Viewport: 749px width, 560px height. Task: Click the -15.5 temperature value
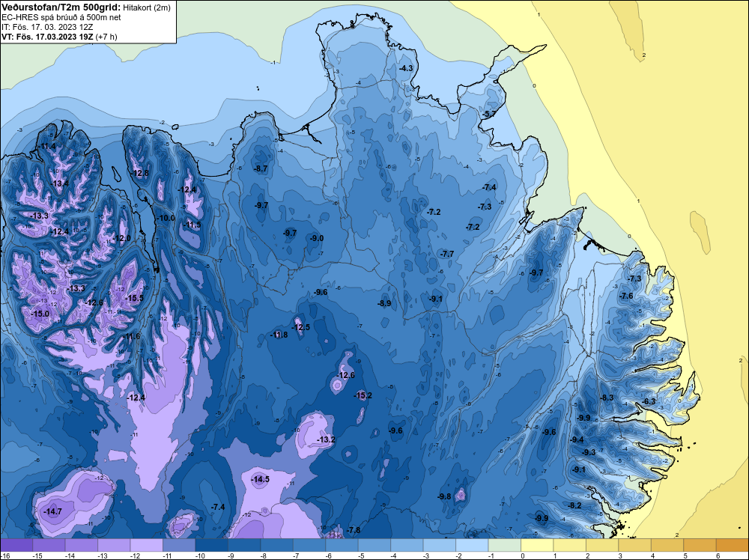pos(135,299)
